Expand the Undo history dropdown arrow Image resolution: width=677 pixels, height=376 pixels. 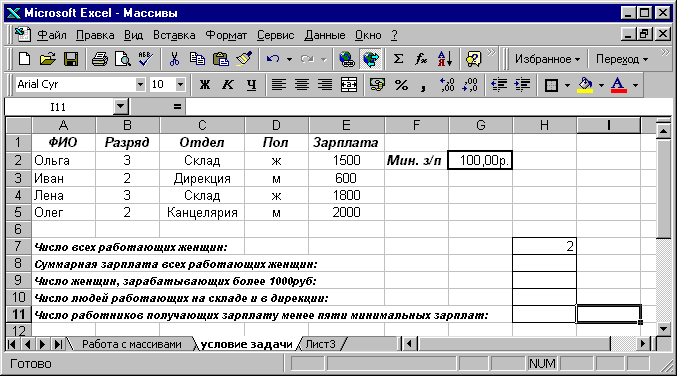[289, 59]
